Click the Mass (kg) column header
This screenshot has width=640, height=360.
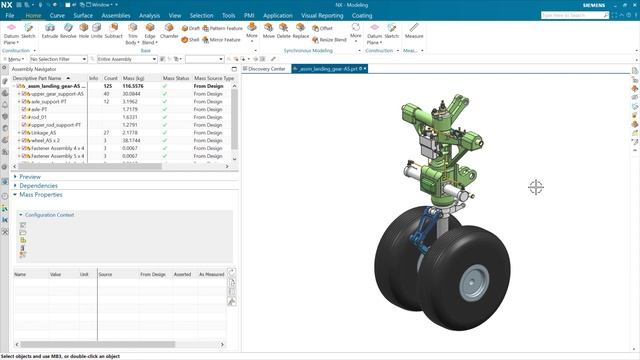pos(133,78)
